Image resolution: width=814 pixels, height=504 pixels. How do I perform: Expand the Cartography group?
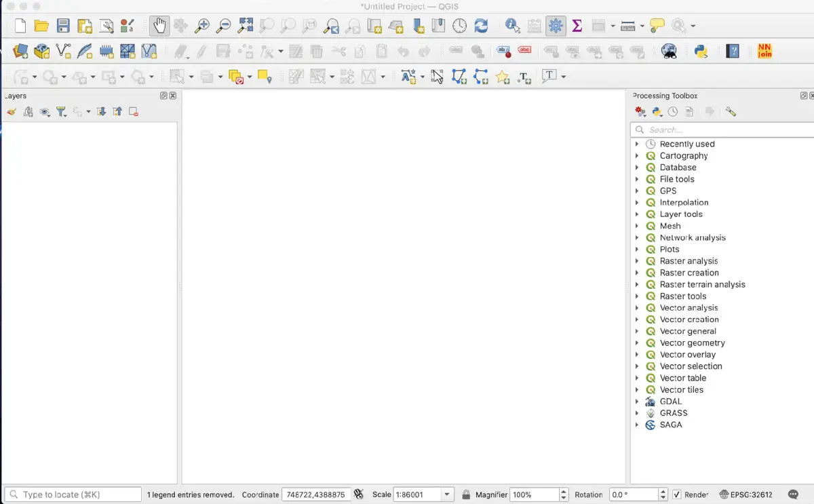click(637, 155)
